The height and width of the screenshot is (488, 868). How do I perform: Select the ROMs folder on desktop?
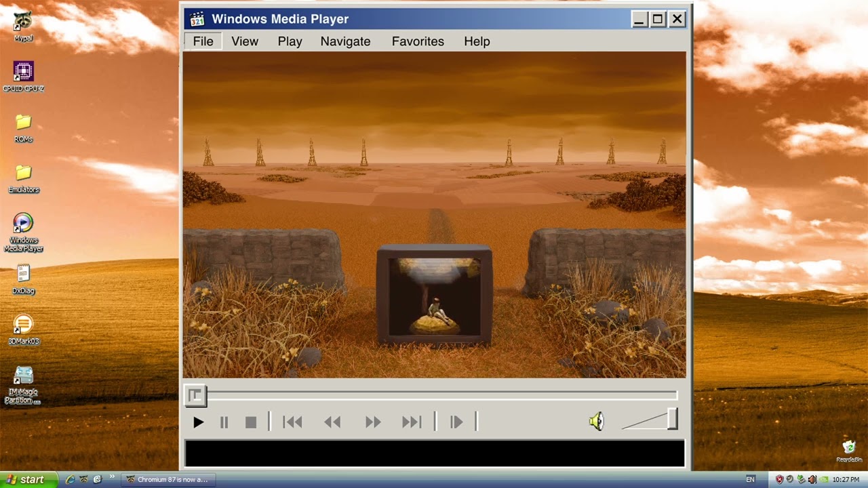(x=24, y=127)
